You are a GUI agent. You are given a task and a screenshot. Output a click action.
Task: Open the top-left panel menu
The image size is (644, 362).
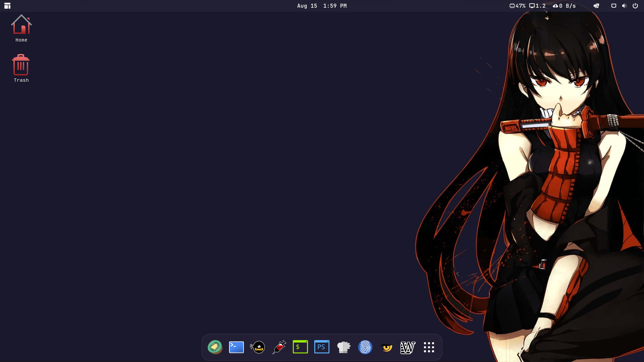click(7, 6)
